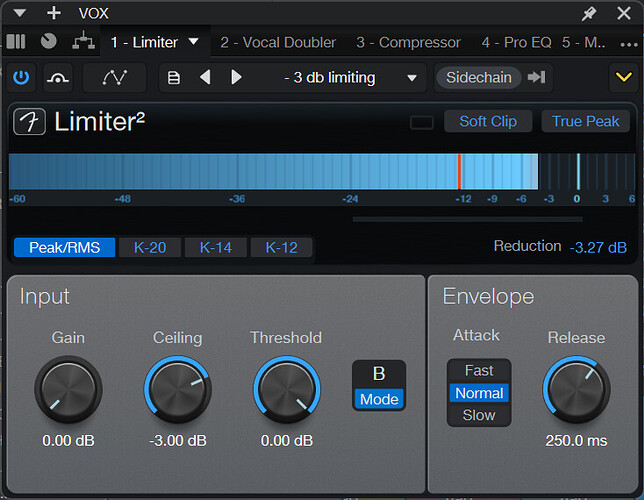Select K-14 meter mode
Viewport: 644px width, 500px height.
216,247
